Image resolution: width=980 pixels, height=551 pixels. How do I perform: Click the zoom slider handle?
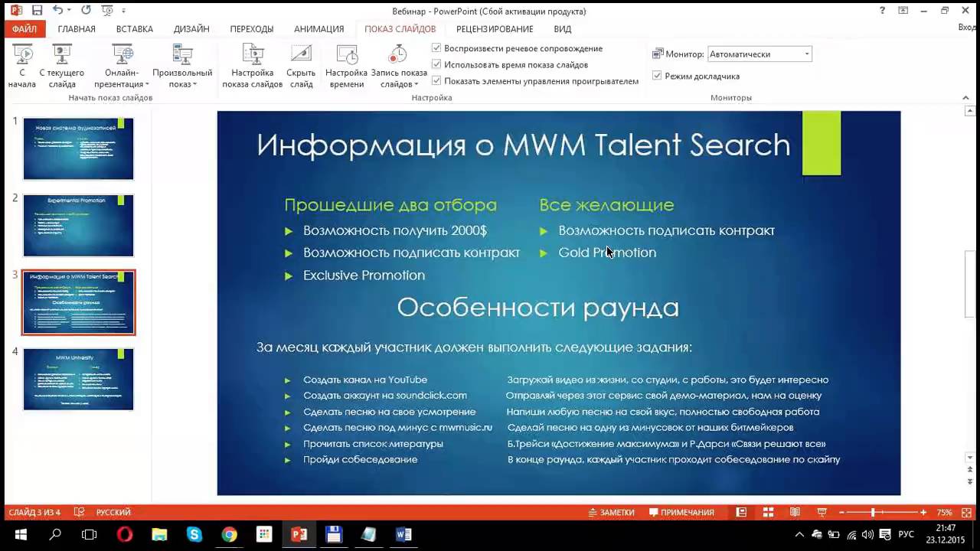click(x=873, y=512)
